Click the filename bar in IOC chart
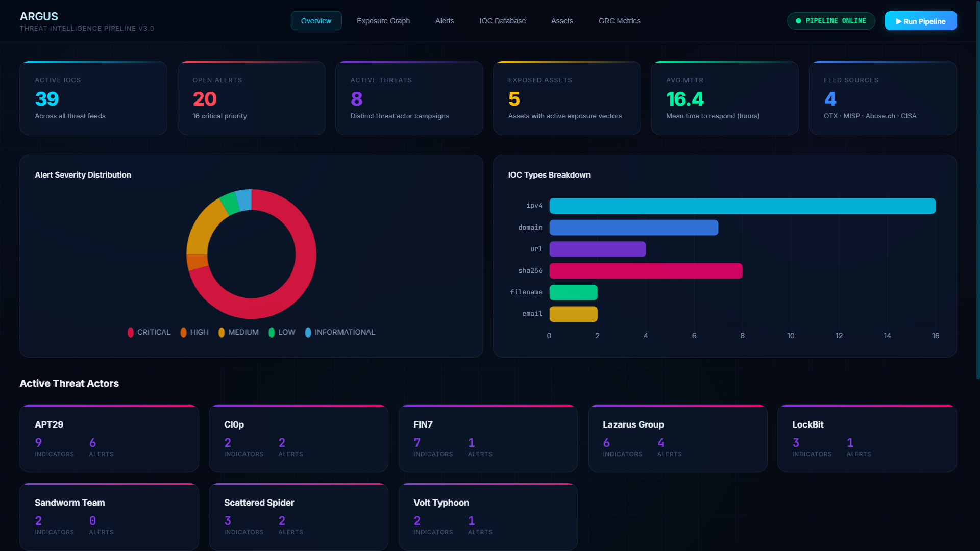Image resolution: width=980 pixels, height=551 pixels. pyautogui.click(x=573, y=292)
